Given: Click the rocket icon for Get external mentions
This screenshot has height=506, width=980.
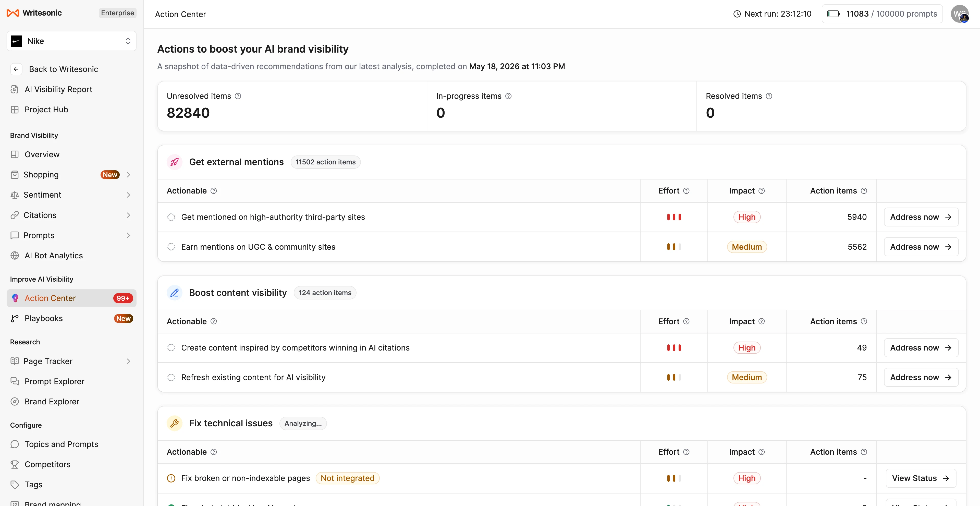Looking at the screenshot, I should pos(175,162).
